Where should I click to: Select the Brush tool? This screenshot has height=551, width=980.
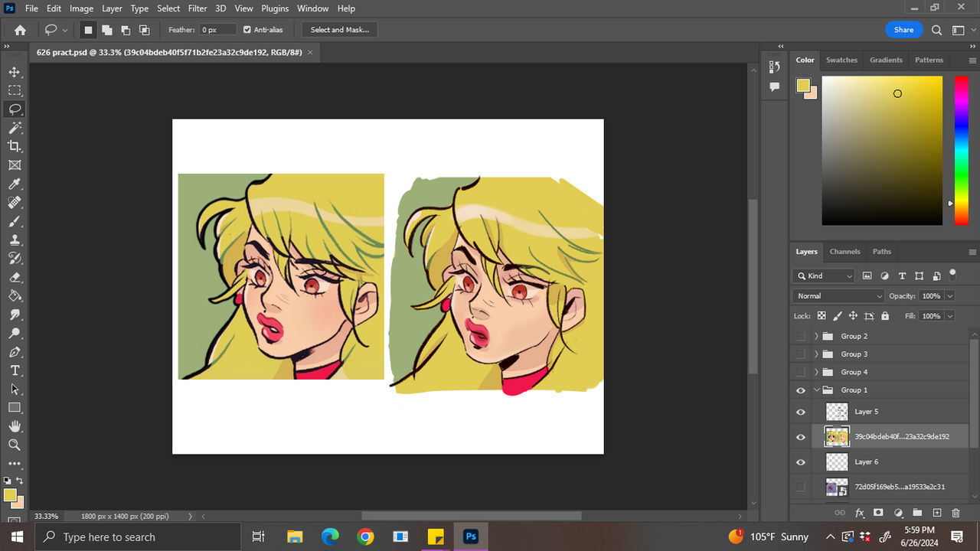[15, 221]
